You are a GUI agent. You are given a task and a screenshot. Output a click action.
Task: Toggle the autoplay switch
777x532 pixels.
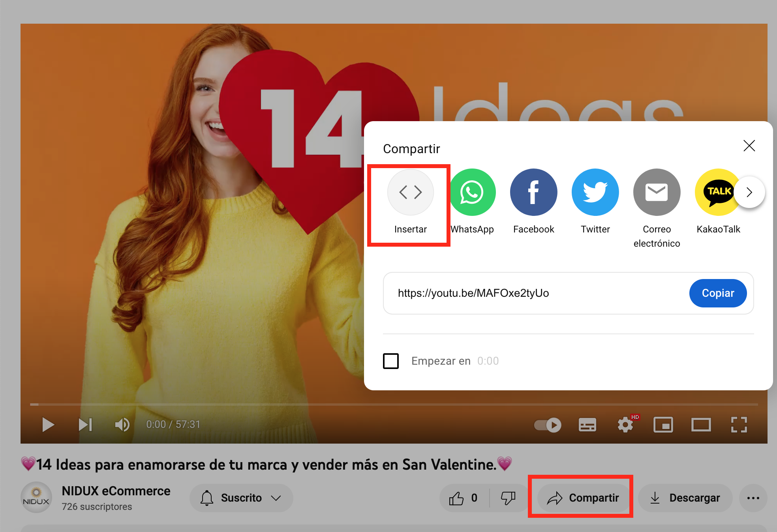pyautogui.click(x=548, y=425)
